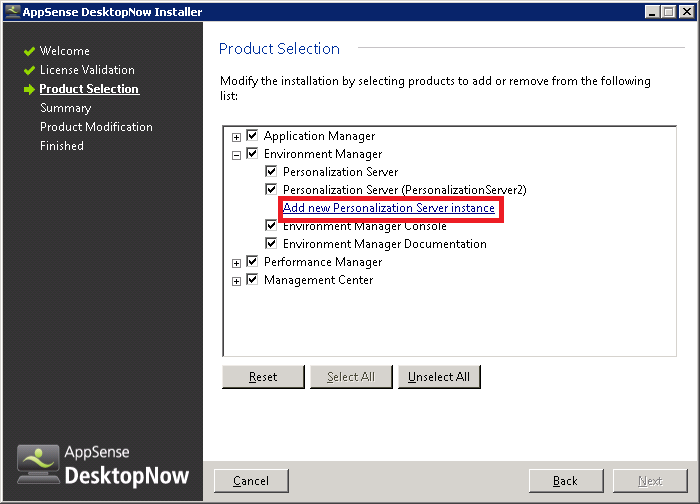The width and height of the screenshot is (700, 504).
Task: Maximize the installer window
Action: click(x=669, y=12)
